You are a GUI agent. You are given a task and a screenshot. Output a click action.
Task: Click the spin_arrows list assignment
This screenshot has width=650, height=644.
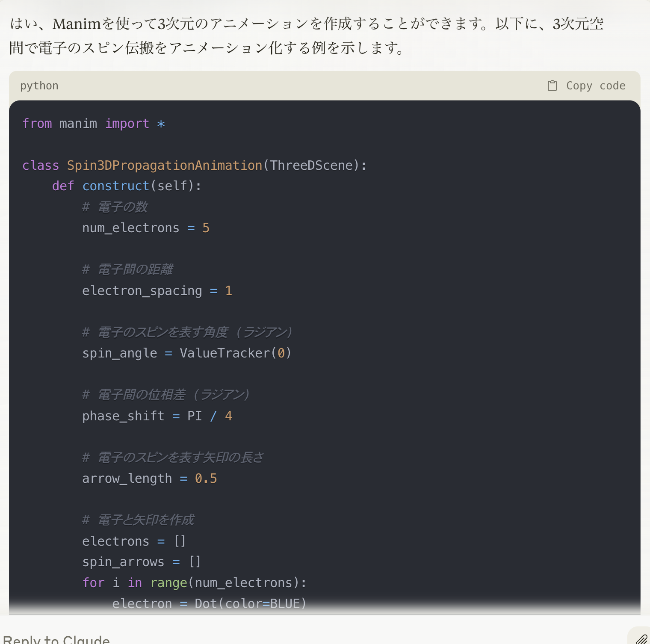click(141, 562)
